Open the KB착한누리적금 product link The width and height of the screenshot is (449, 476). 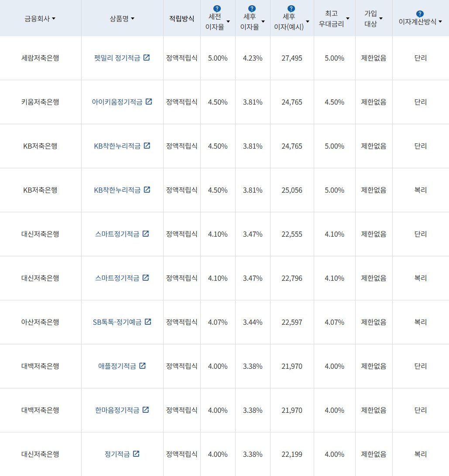[118, 146]
